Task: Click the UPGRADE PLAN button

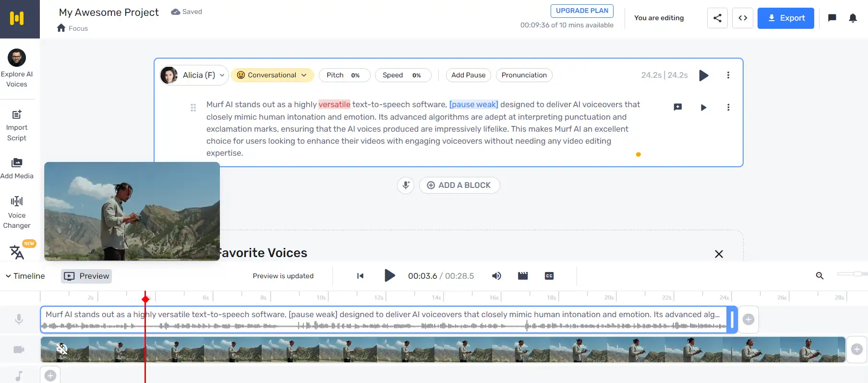Action: 582,11
